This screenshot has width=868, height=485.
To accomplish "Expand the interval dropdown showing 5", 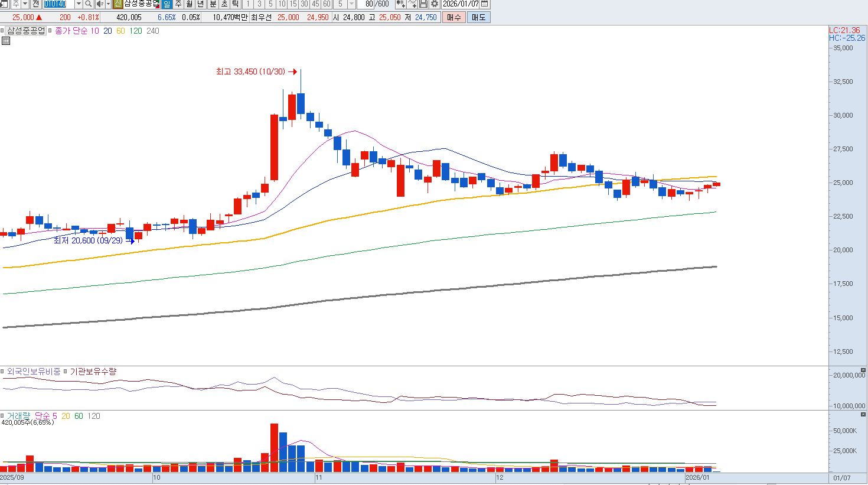I will (x=351, y=4).
